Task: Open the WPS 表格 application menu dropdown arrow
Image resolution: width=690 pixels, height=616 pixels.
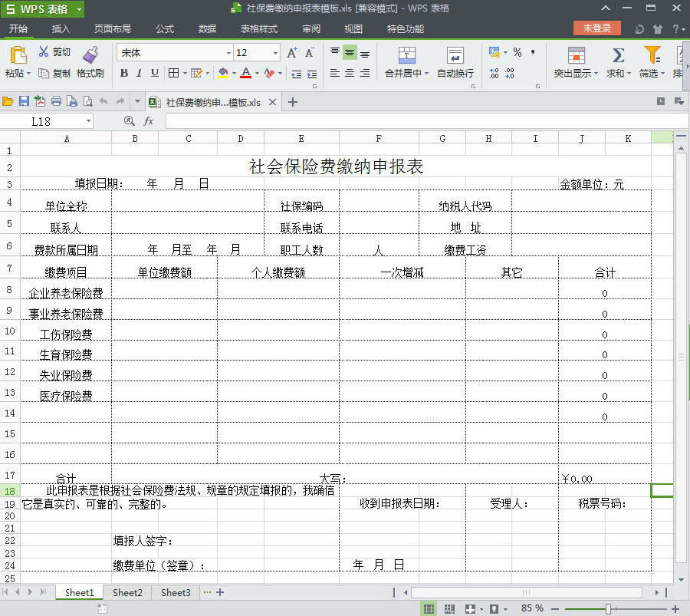Action: pos(79,8)
